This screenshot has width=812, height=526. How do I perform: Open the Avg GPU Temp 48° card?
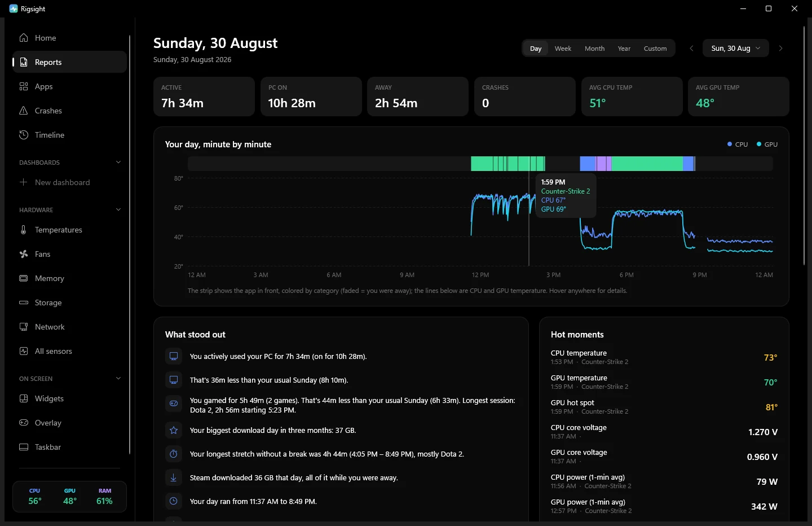click(739, 97)
